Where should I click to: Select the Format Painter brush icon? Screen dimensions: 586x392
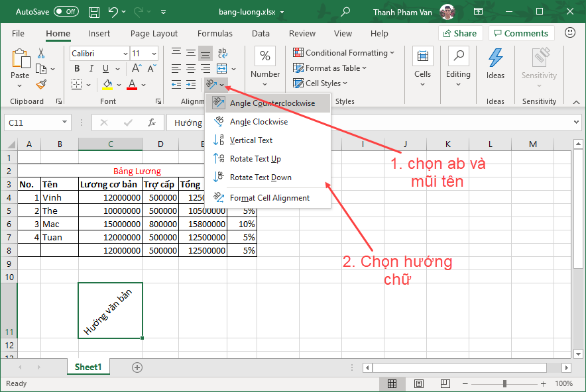click(x=41, y=84)
